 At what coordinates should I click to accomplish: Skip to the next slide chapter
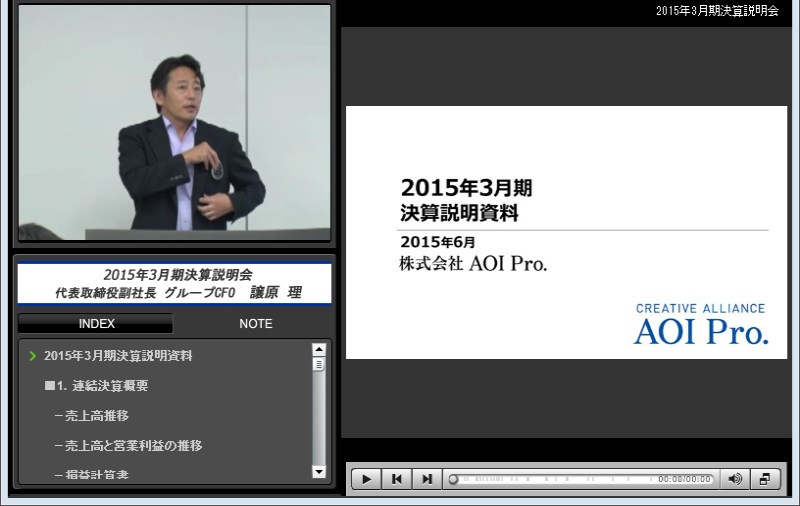click(x=427, y=479)
